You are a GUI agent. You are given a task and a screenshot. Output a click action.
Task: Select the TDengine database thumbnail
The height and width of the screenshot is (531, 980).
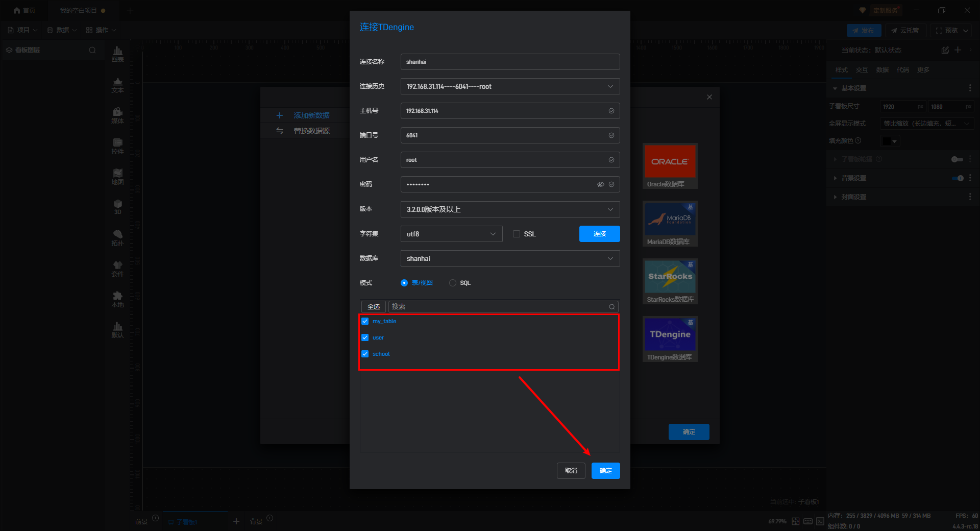(x=670, y=334)
